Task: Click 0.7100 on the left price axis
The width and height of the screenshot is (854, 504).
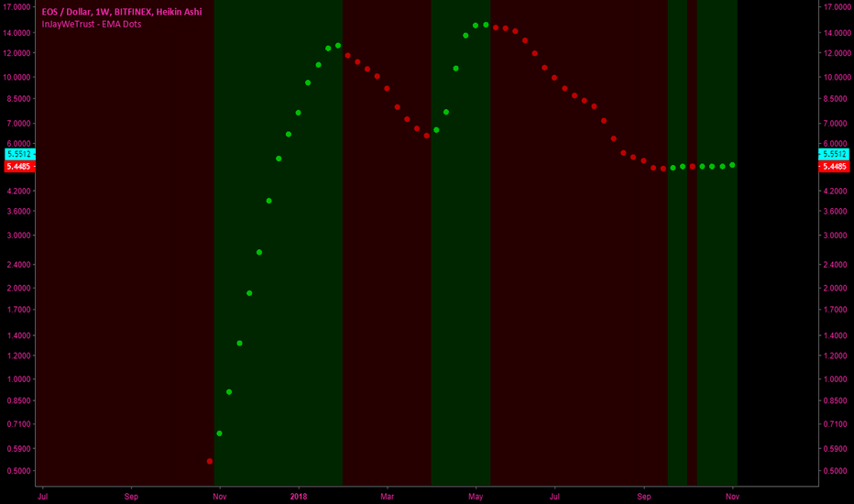Action: click(18, 424)
